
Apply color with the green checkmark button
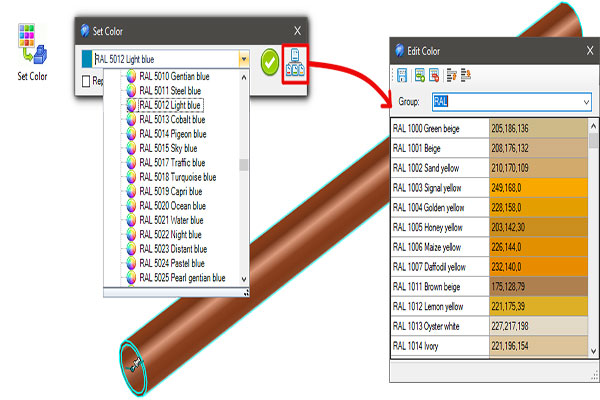pos(270,62)
